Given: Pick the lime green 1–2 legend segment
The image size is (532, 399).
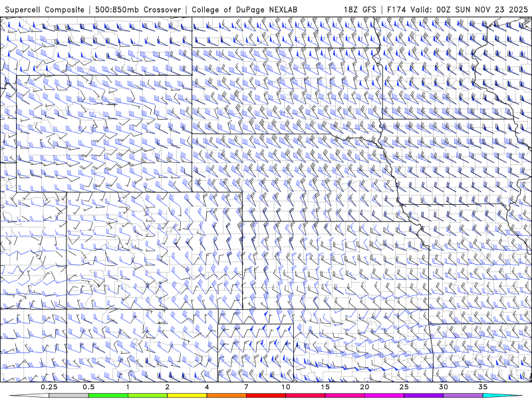Looking at the screenshot, I should pyautogui.click(x=148, y=396).
